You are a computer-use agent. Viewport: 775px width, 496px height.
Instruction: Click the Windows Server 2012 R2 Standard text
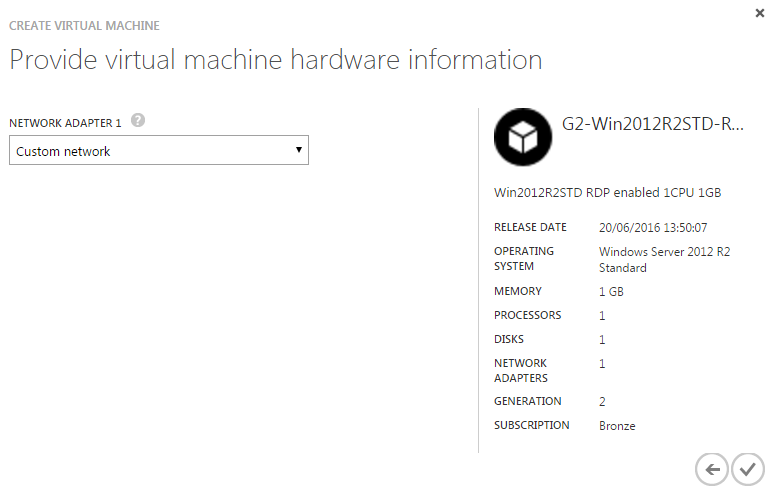click(x=664, y=260)
